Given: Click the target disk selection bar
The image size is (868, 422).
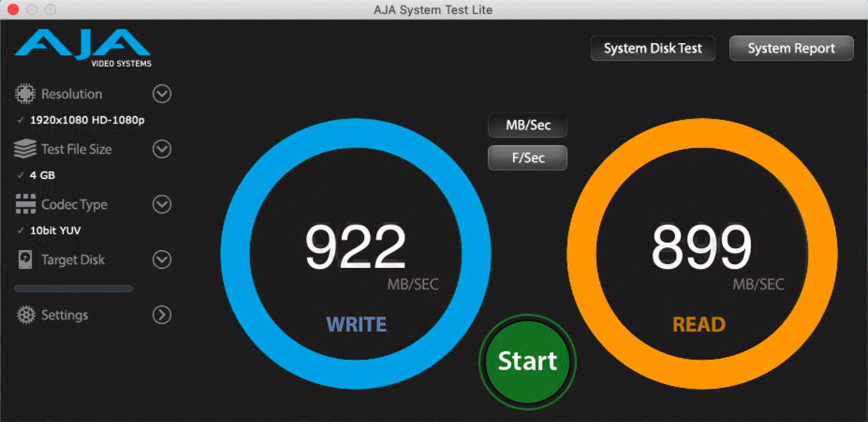Looking at the screenshot, I should (x=73, y=289).
